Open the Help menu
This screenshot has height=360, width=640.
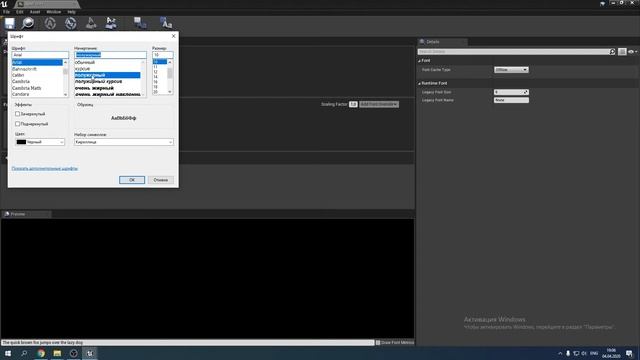tap(71, 12)
